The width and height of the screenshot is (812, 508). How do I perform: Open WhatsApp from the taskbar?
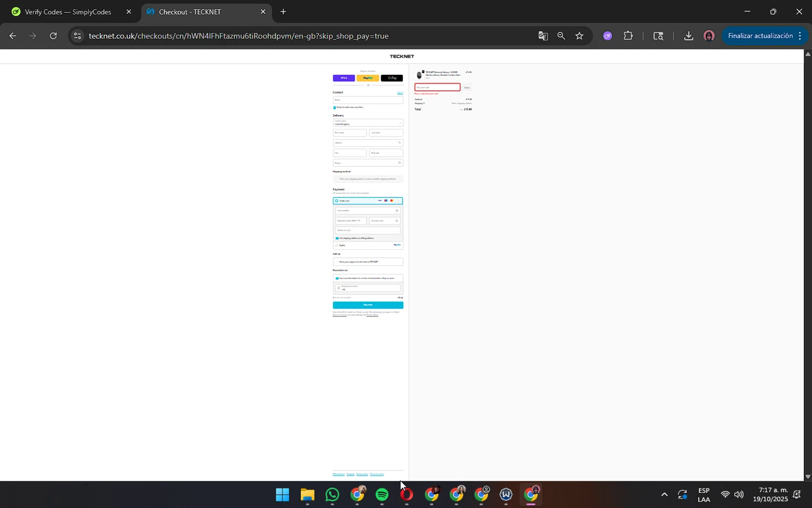pyautogui.click(x=332, y=495)
